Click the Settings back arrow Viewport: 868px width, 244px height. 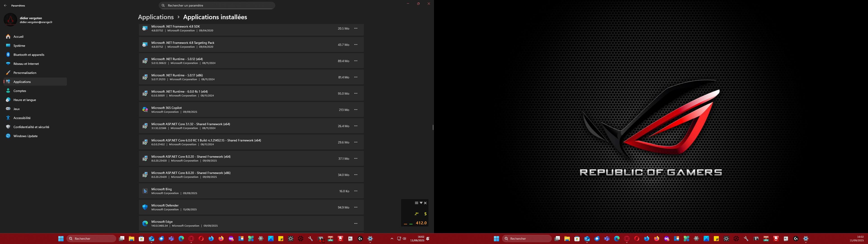click(x=5, y=5)
